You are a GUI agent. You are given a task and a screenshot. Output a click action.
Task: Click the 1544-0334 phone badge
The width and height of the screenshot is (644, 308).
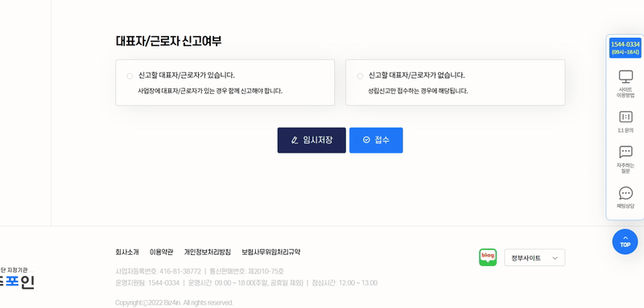tap(625, 48)
